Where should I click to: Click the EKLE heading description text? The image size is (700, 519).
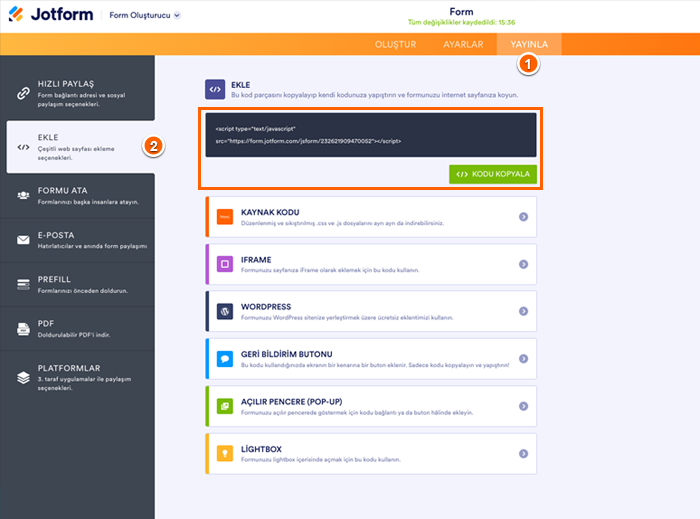[375, 95]
